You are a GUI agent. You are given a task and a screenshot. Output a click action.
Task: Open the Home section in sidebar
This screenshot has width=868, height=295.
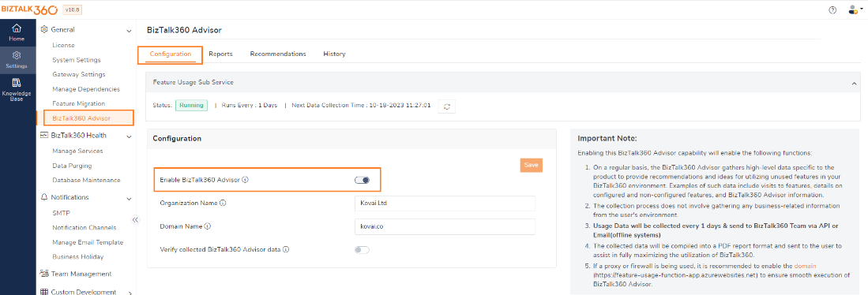[x=17, y=33]
